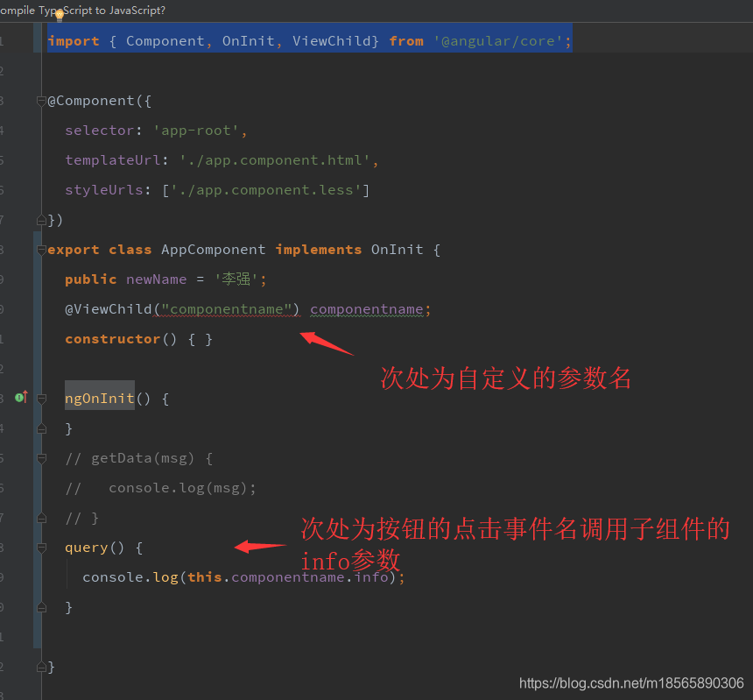This screenshot has width=753, height=700.
Task: Click the underlined componentname property declaration
Action: pos(366,309)
